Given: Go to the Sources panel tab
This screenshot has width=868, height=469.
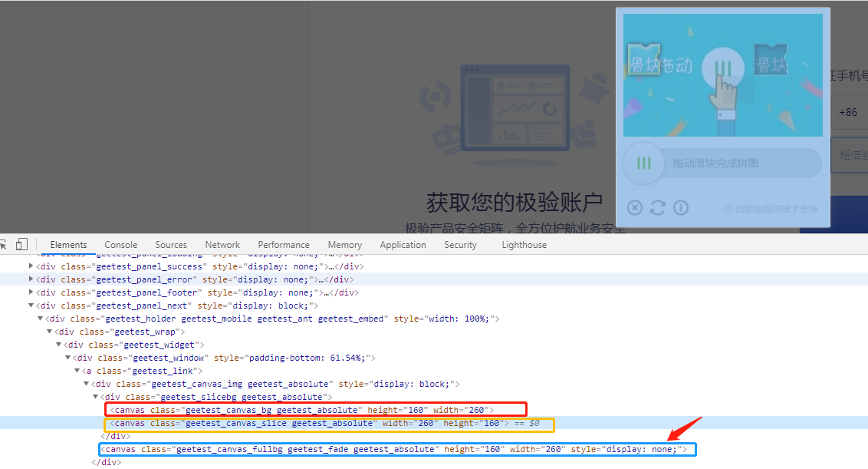Looking at the screenshot, I should 171,245.
